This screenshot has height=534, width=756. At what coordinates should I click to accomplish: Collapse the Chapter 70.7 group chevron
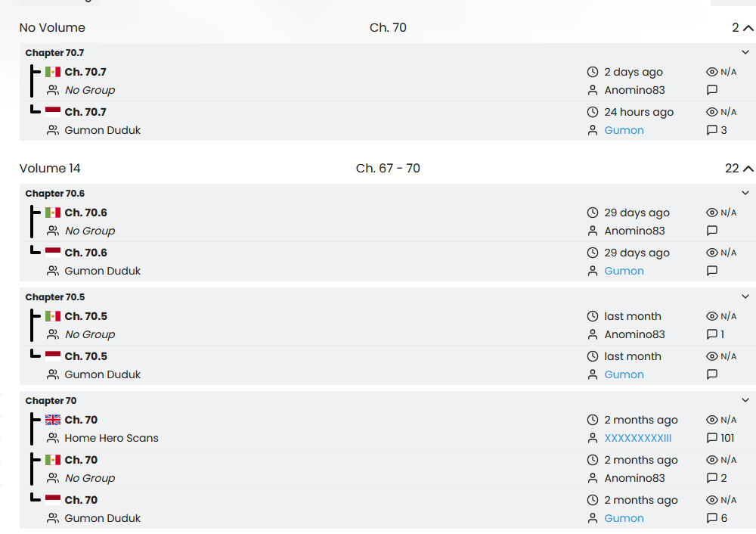tap(745, 52)
